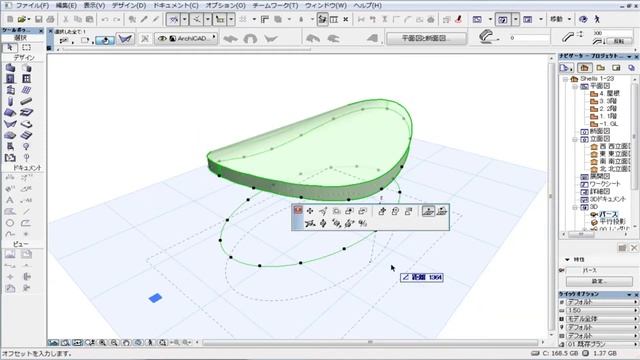The width and height of the screenshot is (640, 360).
Task: Toggle the highlighted pet palette plane option
Action: pyautogui.click(x=428, y=211)
